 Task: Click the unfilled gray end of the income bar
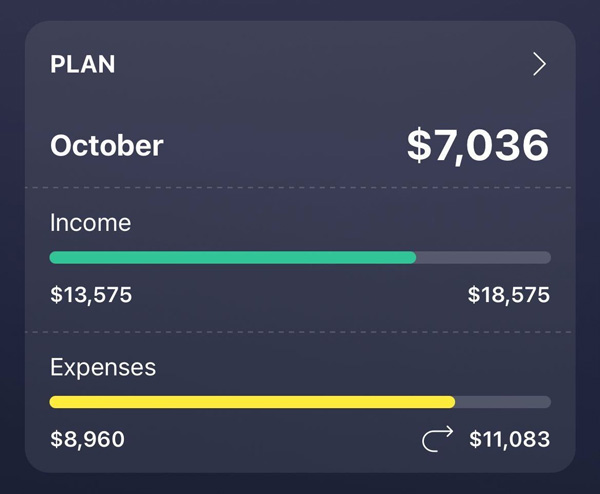pos(483,258)
